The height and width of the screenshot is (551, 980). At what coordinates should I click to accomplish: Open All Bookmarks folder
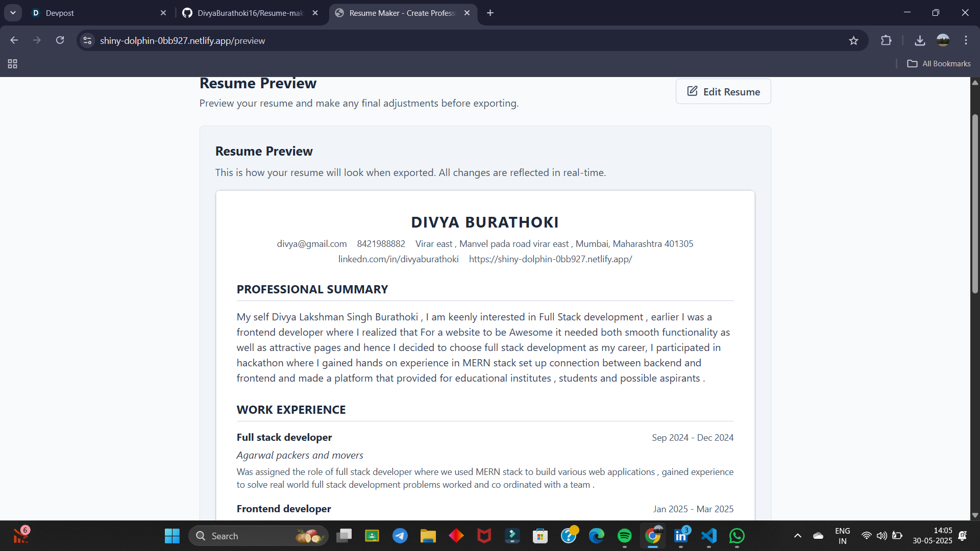pos(939,64)
